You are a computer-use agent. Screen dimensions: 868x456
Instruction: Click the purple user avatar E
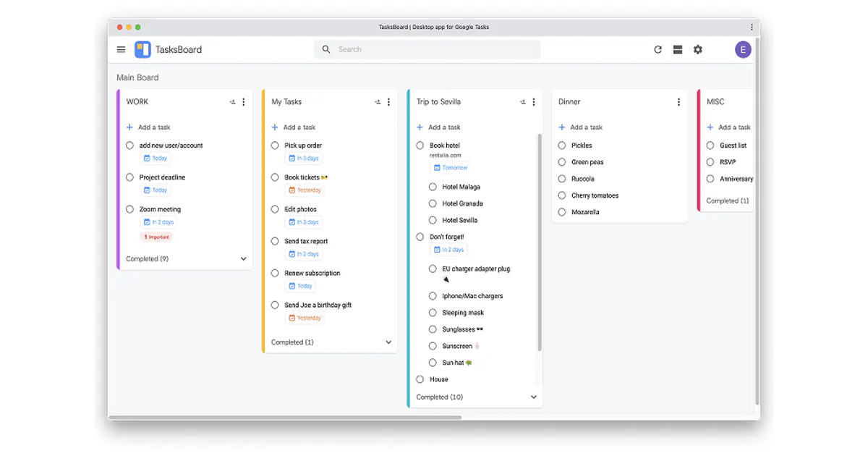tap(743, 50)
